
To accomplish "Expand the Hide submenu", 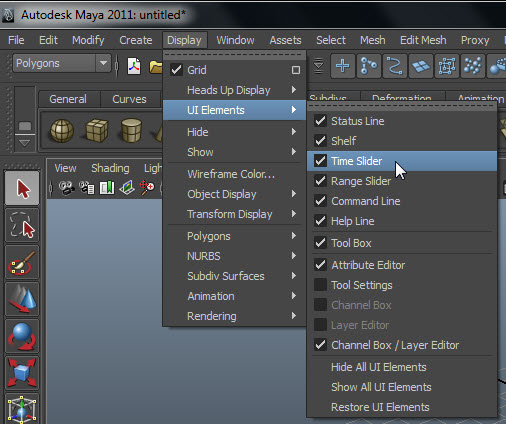I will 234,132.
